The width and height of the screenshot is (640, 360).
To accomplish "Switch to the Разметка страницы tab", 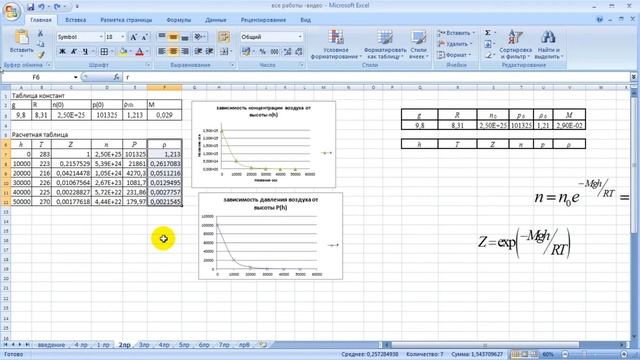I will pyautogui.click(x=126, y=20).
